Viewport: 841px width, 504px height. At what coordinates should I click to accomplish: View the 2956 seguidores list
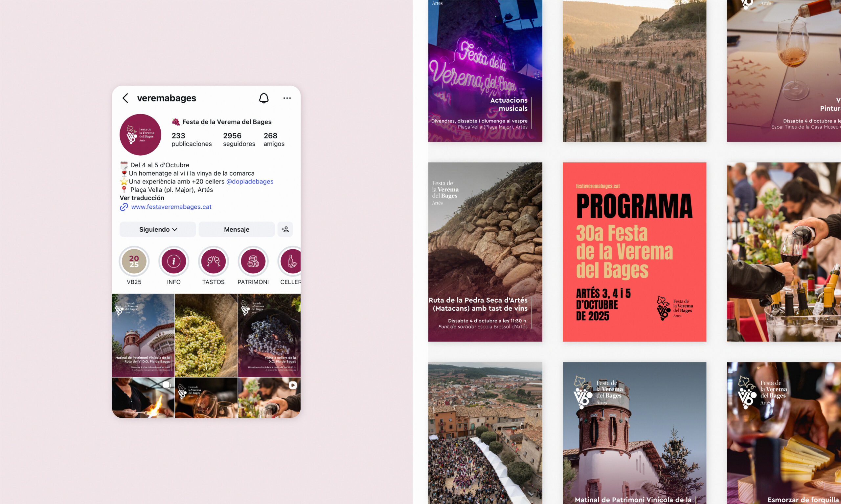click(239, 139)
